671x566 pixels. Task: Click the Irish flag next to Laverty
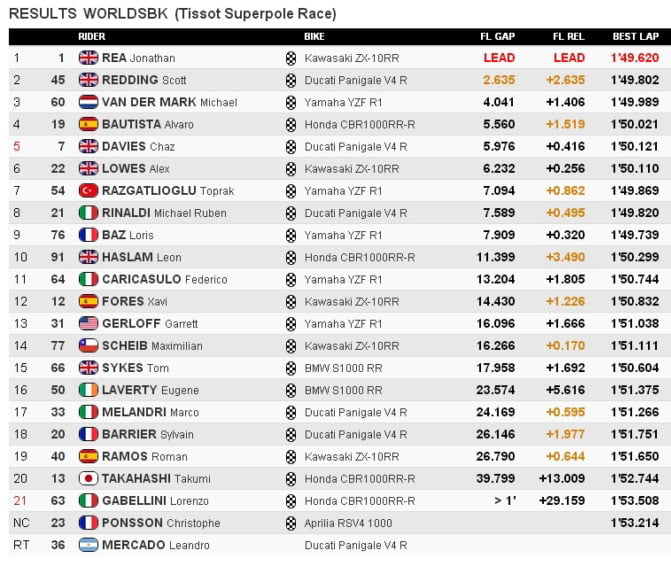[88, 389]
